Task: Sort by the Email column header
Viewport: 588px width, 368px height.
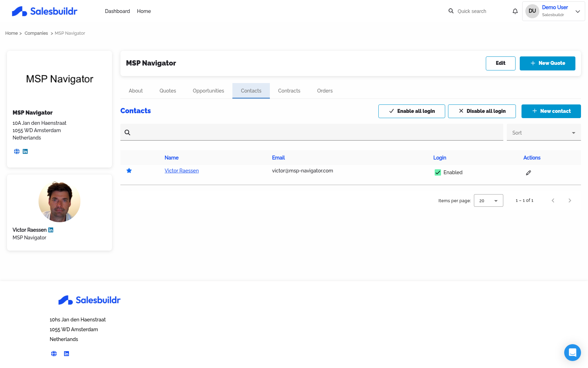Action: click(x=278, y=158)
